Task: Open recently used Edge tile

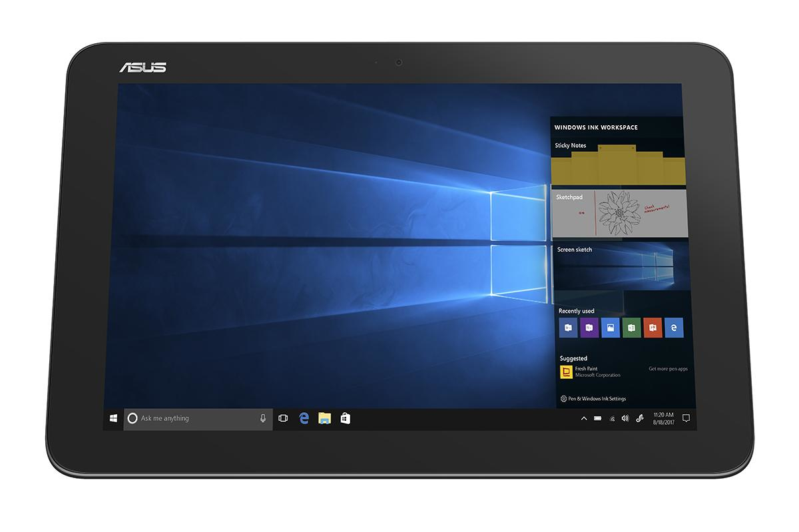Action: [x=674, y=327]
